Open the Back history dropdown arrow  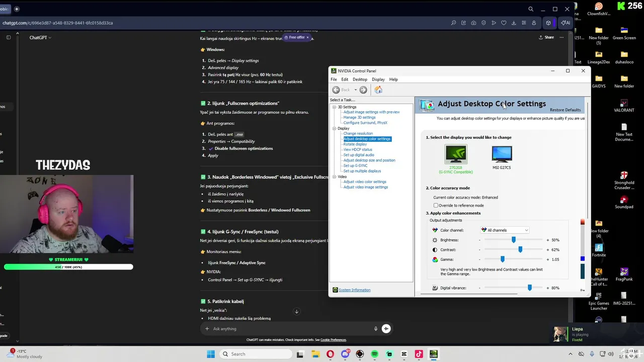pyautogui.click(x=355, y=90)
